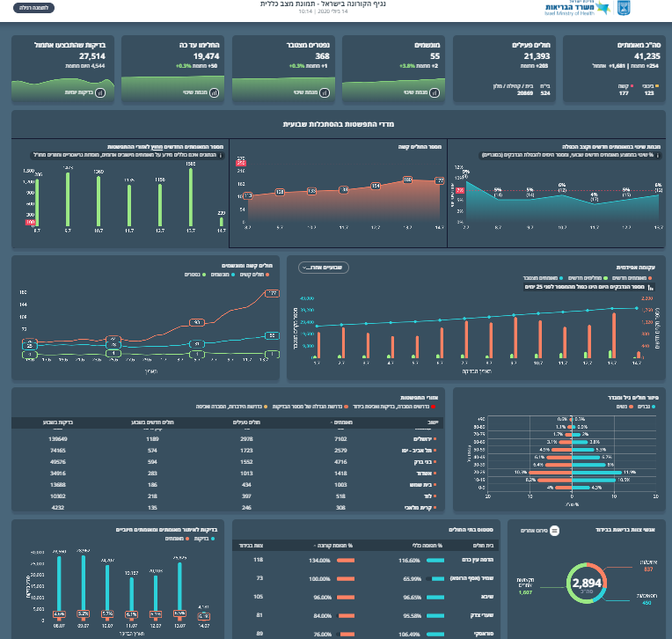Open chart icon on the 27,514 tests card
The image size is (672, 639).
100,92
